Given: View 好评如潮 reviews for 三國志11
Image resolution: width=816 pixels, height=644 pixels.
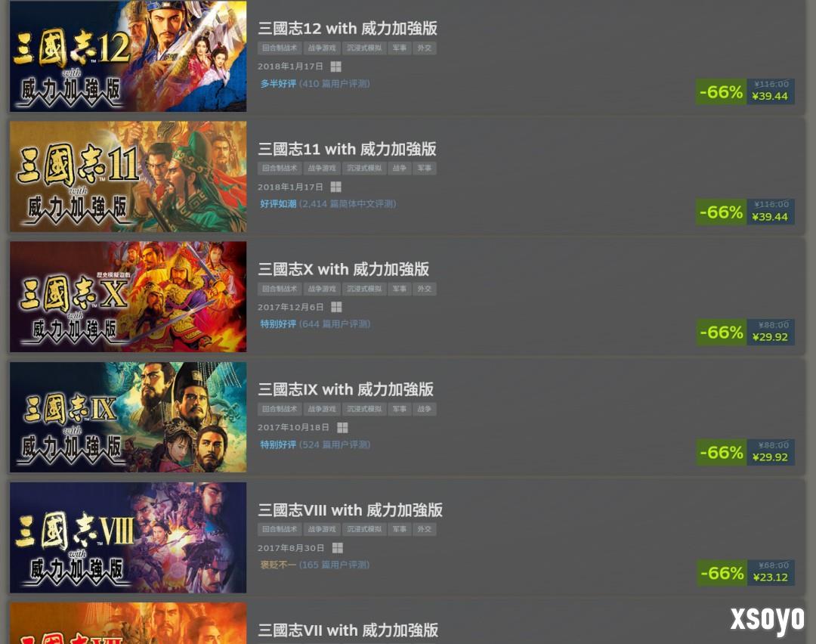Looking at the screenshot, I should coord(278,203).
